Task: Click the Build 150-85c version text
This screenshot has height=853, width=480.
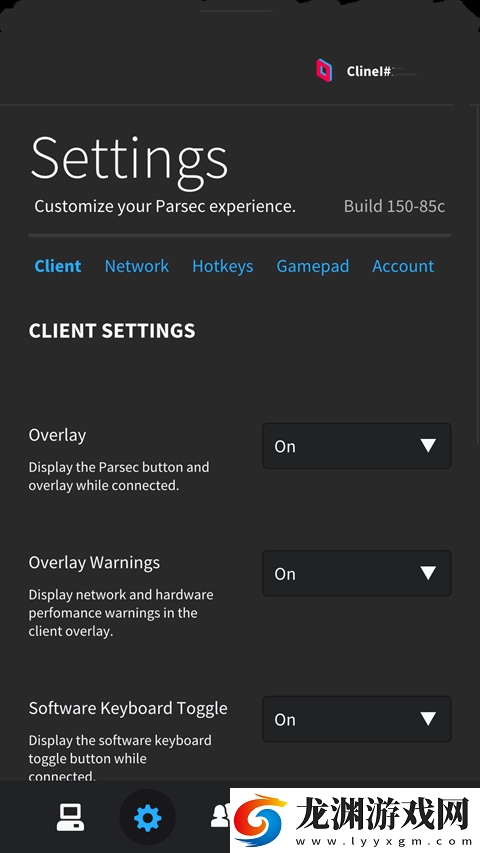Action: pos(395,207)
